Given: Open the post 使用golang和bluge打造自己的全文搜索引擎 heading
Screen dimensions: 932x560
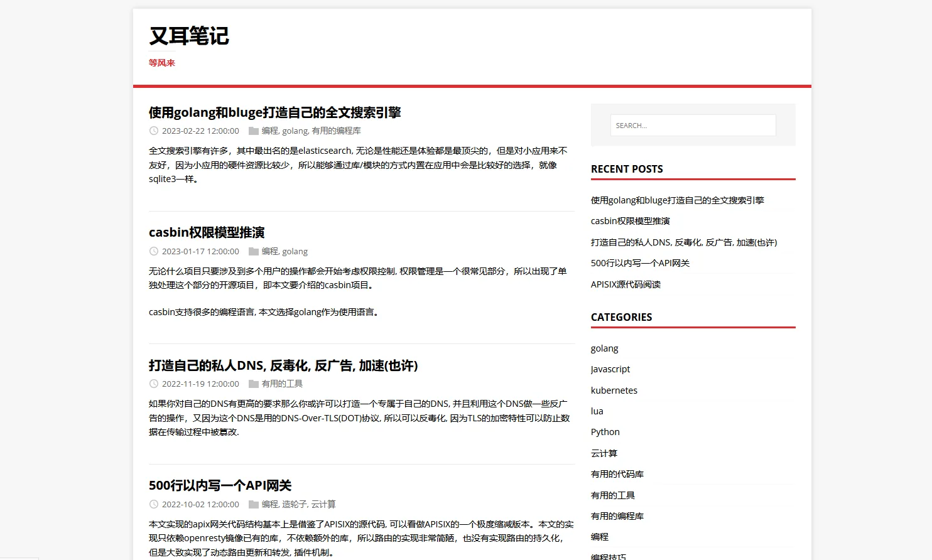Looking at the screenshot, I should 274,112.
